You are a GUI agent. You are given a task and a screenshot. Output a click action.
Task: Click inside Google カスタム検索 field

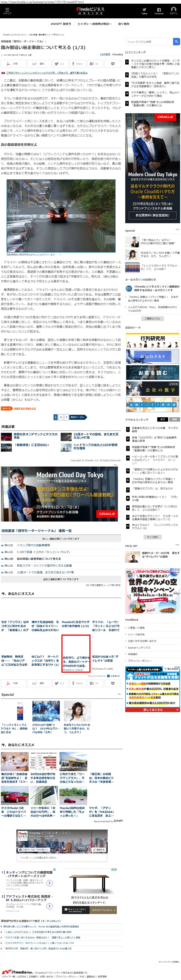pyautogui.click(x=149, y=41)
